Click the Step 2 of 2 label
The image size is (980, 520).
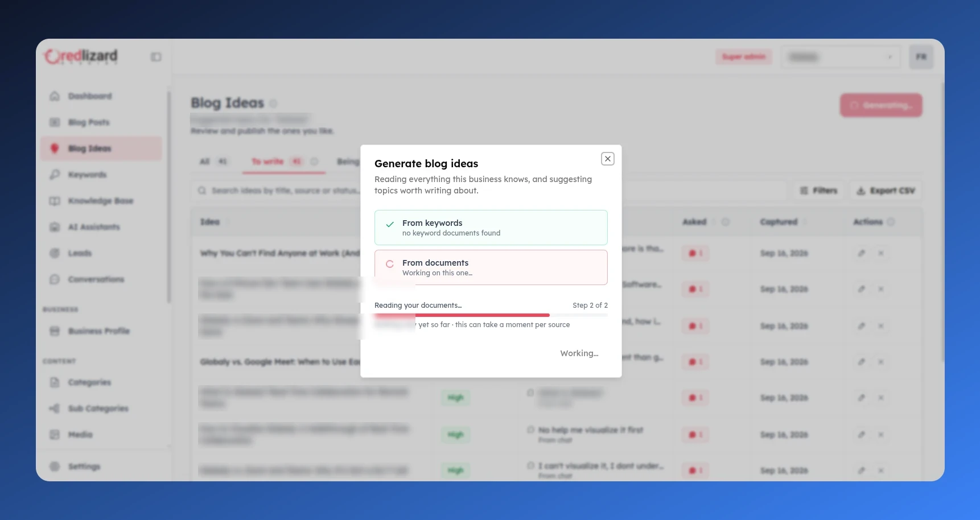tap(590, 306)
